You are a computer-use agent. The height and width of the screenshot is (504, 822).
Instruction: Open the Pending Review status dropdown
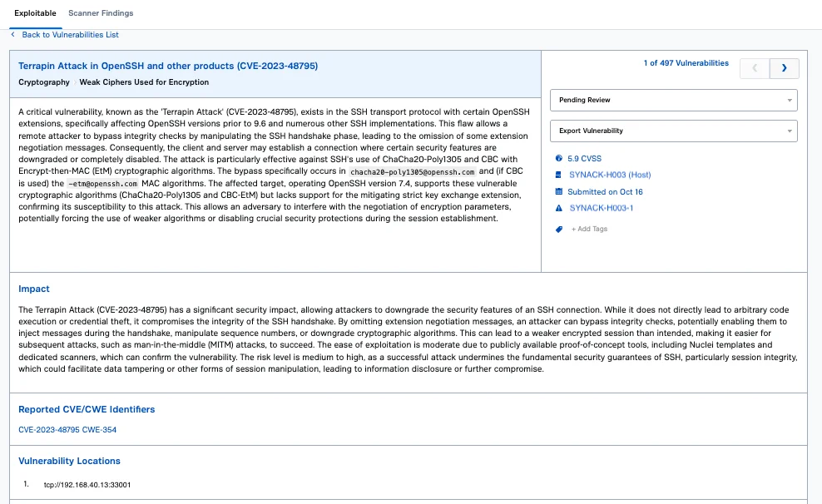(673, 100)
